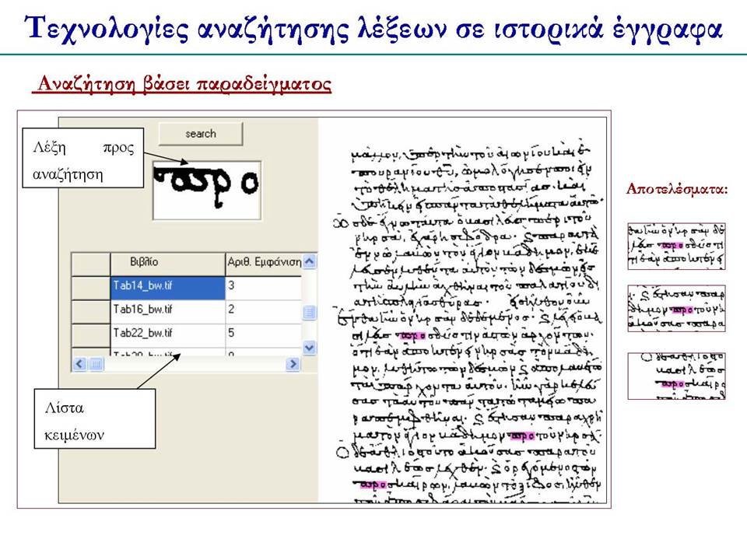Image resolution: width=747 pixels, height=560 pixels.
Task: Click the Βιβλίο column header
Action: [168, 264]
